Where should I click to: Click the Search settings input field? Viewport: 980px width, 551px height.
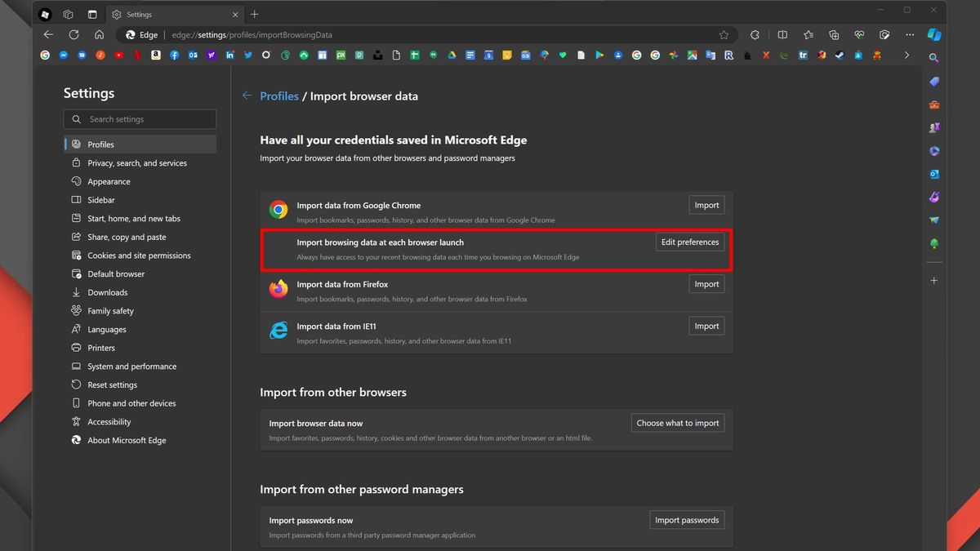coord(140,119)
